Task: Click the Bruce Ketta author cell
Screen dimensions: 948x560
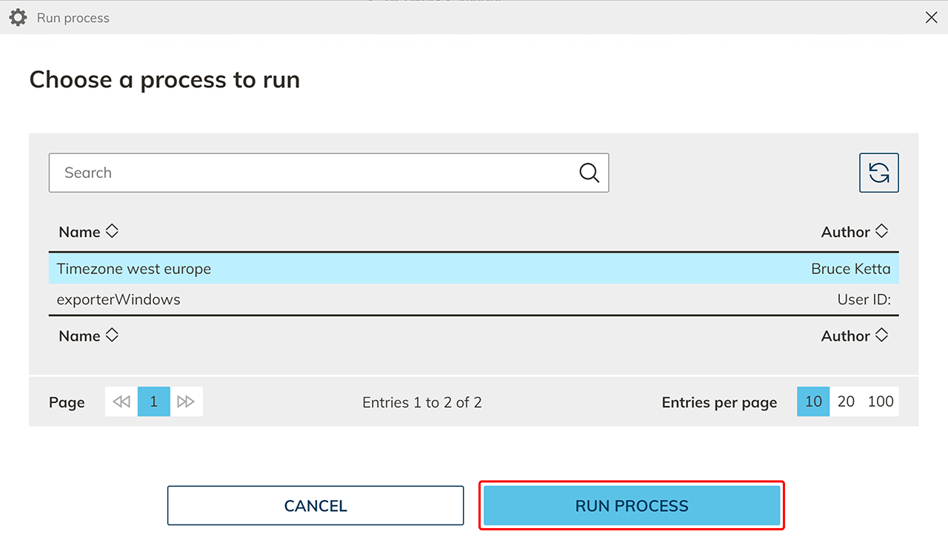Action: (x=850, y=269)
